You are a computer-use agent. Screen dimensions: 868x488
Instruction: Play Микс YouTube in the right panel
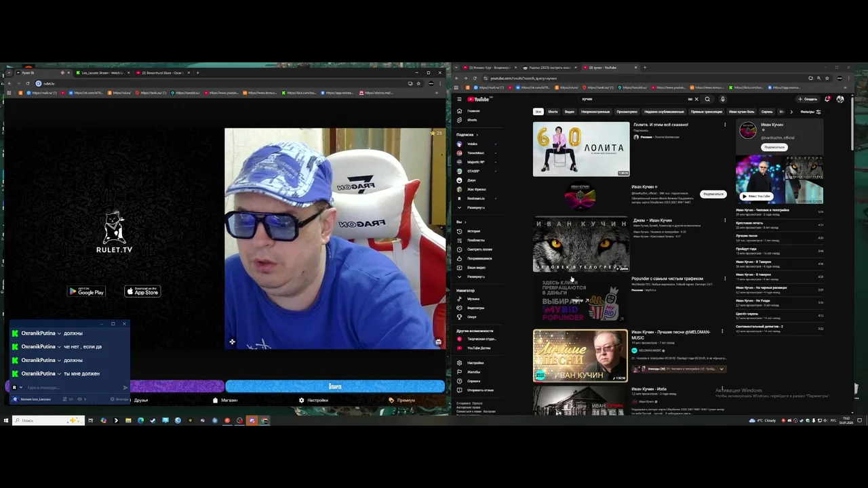point(756,196)
